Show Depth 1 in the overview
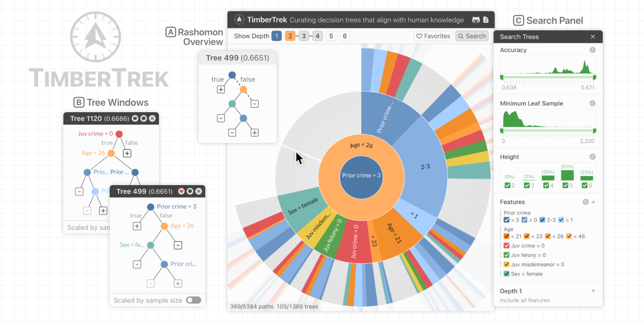Viewport: 644px width, 322px height. tap(276, 36)
